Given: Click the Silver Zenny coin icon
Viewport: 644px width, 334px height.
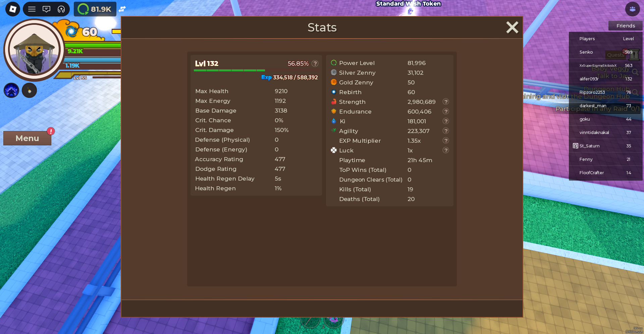Looking at the screenshot, I should click(334, 72).
